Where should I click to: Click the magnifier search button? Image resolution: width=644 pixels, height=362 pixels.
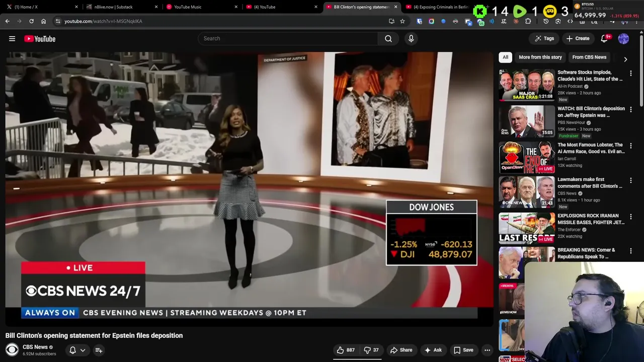point(388,38)
